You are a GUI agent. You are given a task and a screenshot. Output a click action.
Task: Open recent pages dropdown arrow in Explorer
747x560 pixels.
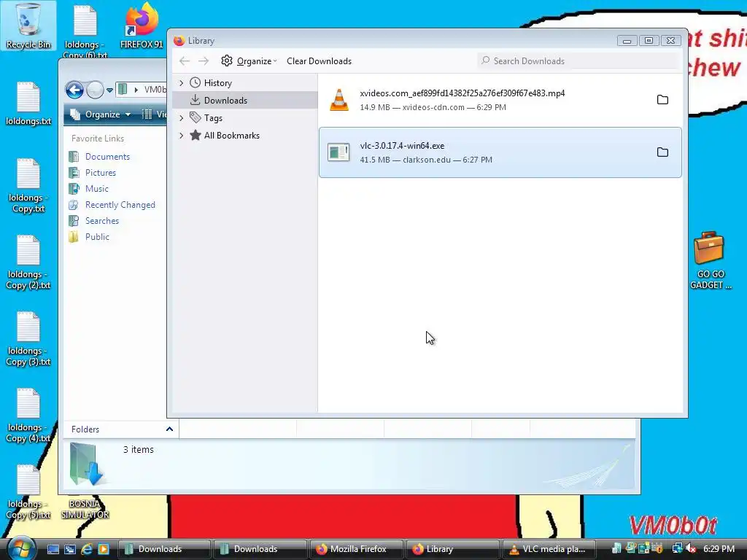[109, 90]
